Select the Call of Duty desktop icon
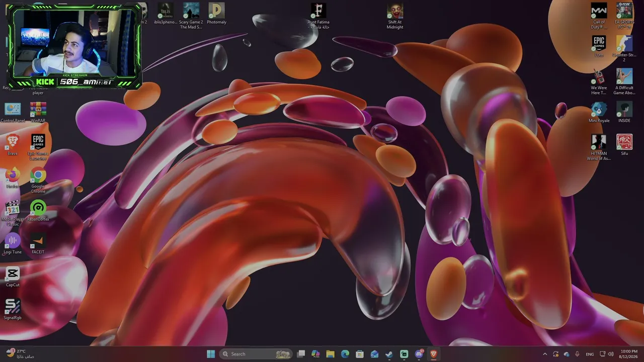This screenshot has height=362, width=644. pos(599,16)
